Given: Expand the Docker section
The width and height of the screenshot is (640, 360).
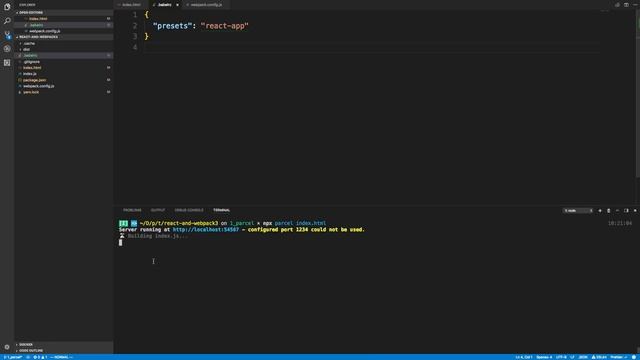Looking at the screenshot, I should (64, 344).
